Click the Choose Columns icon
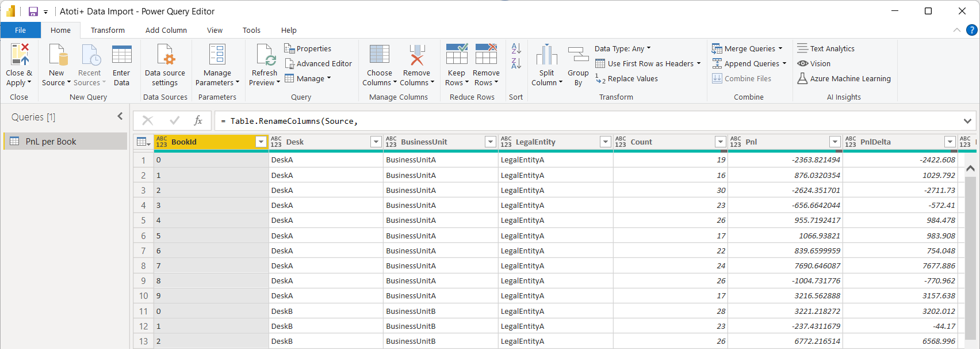The width and height of the screenshot is (980, 349). 380,55
